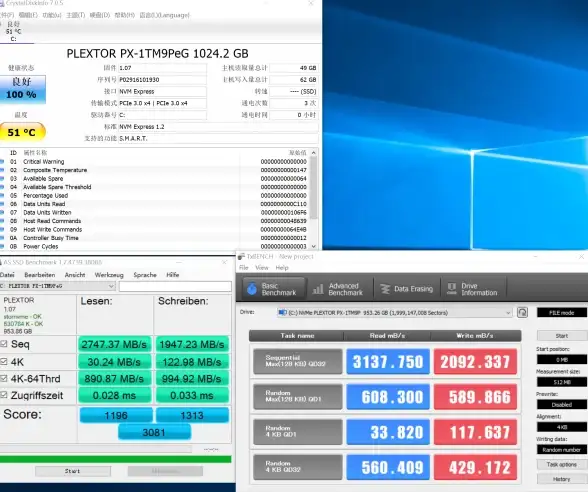Click the green progress bar in AS SSD

[x=115, y=459]
